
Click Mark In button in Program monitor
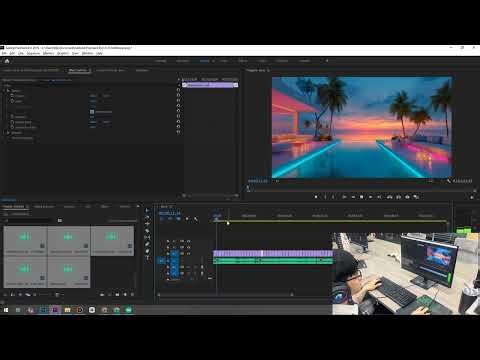(325, 197)
